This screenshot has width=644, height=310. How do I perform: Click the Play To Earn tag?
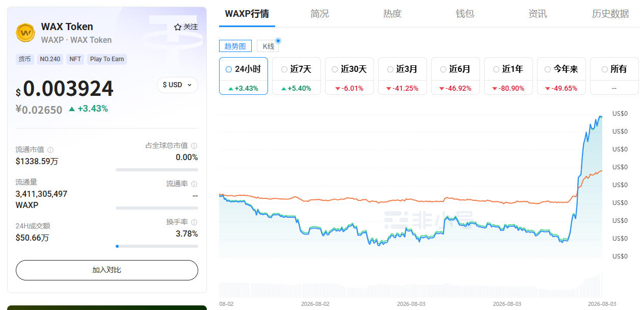click(107, 59)
